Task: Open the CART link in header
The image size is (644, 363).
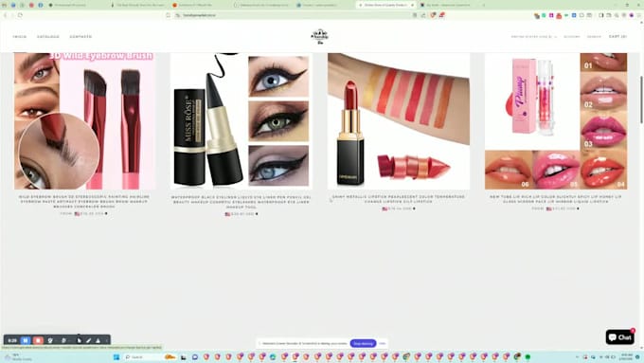Action: [617, 37]
